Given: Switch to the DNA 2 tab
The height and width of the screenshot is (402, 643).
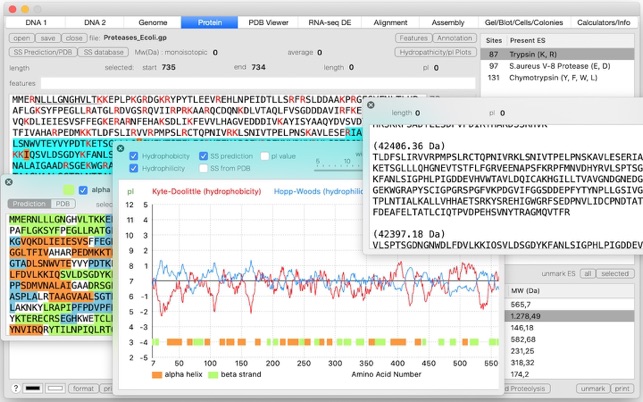Looking at the screenshot, I should [95, 23].
